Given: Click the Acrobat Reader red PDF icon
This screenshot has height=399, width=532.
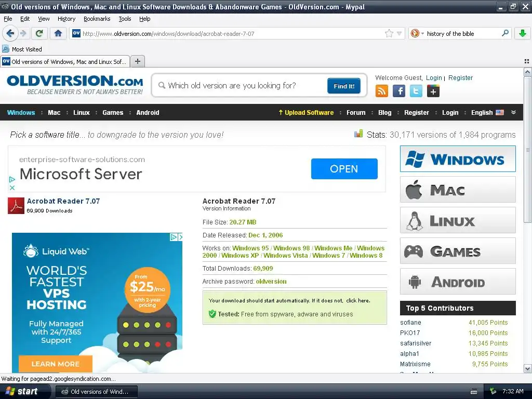Looking at the screenshot, I should click(16, 206).
